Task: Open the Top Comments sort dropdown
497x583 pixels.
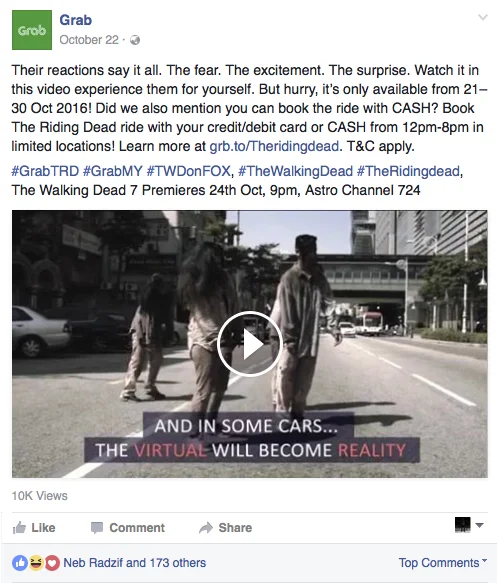Action: 443,563
